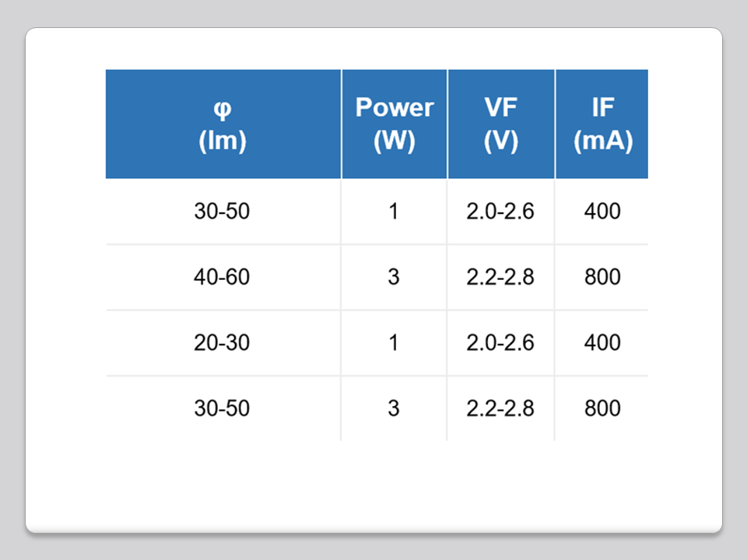Click the 30-50 cell beside Power 1
The width and height of the screenshot is (747, 560).
(x=223, y=211)
